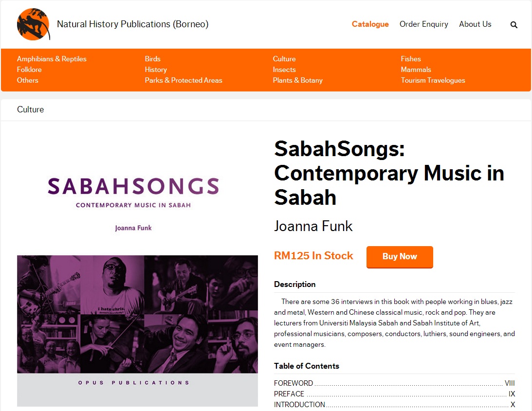Open the Folklore category
This screenshot has height=411, width=532.
point(29,70)
